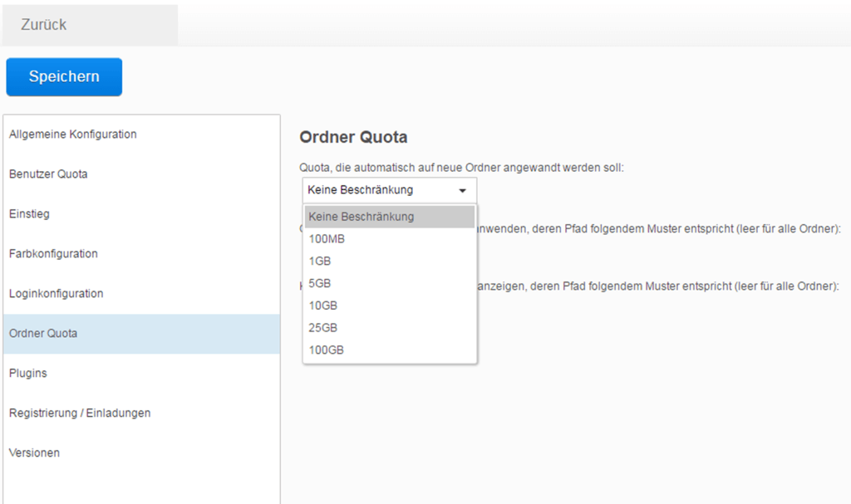
Task: Go to the Versionen section
Action: (35, 453)
